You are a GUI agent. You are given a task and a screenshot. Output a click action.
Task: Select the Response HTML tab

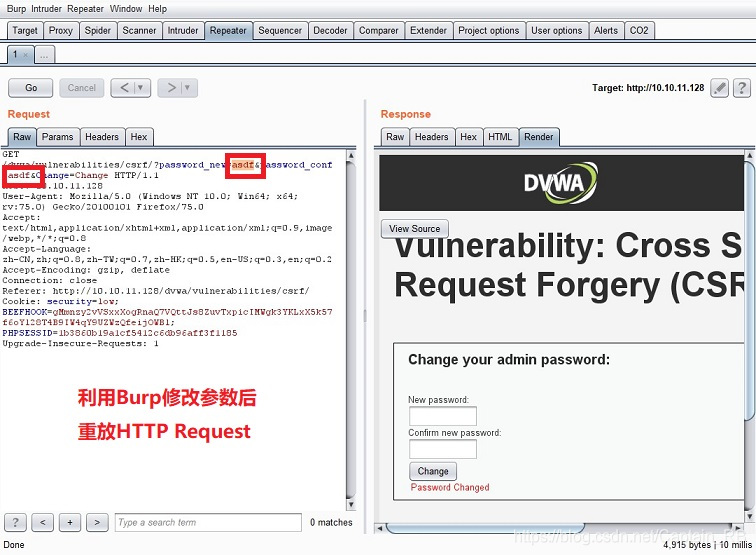click(x=500, y=137)
